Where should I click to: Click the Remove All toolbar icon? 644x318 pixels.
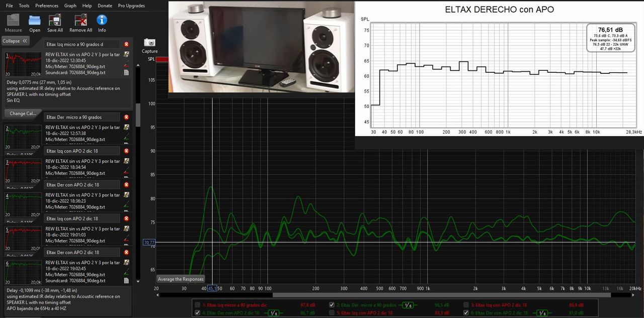pos(80,21)
